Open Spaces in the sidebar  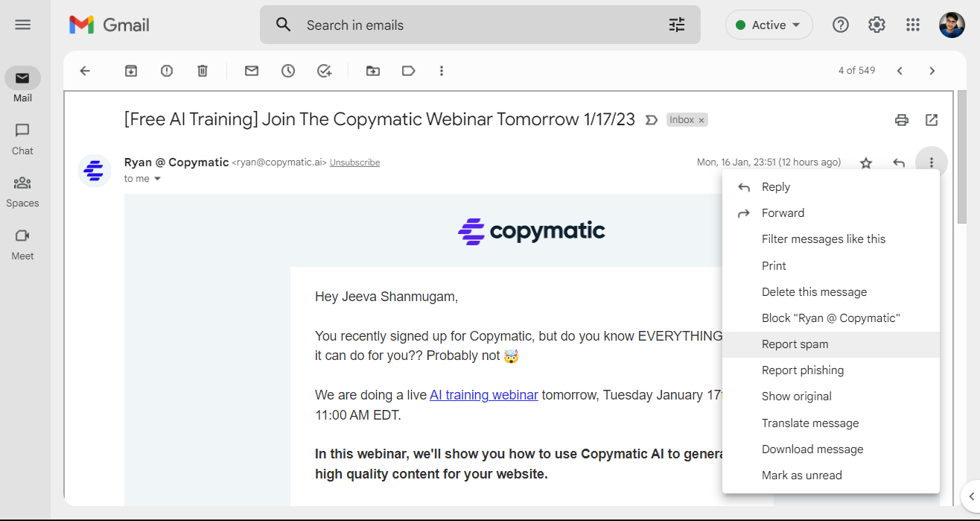22,192
